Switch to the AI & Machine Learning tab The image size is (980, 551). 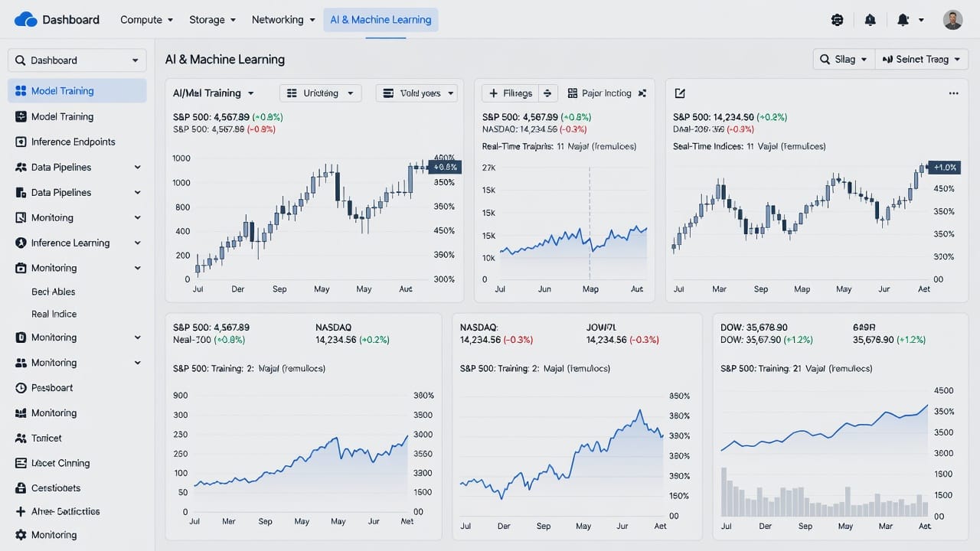[381, 20]
